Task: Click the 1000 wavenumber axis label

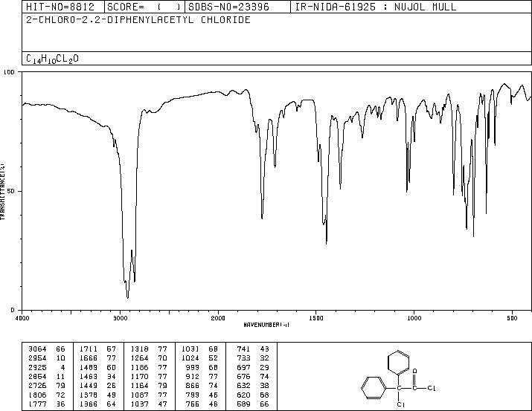Action: (x=414, y=318)
